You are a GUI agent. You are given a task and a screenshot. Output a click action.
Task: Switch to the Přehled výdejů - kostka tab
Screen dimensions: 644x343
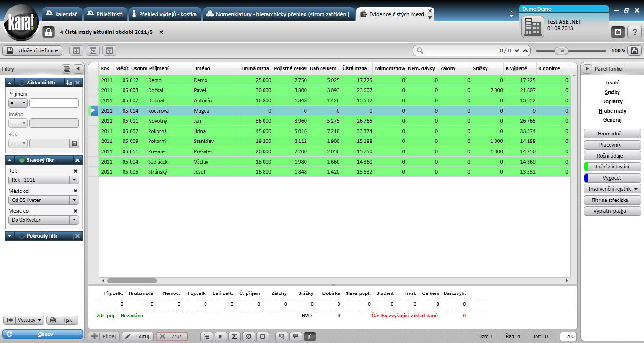tap(165, 14)
